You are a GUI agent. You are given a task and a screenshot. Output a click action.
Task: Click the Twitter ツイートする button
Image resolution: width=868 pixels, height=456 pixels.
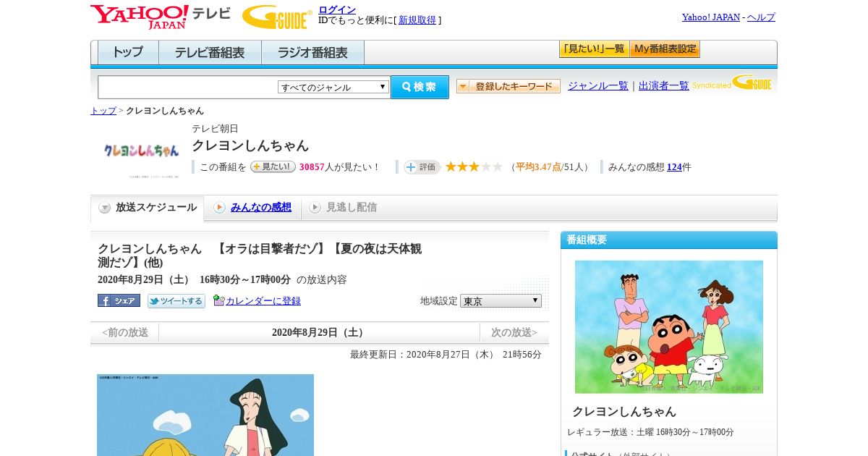pyautogui.click(x=176, y=301)
